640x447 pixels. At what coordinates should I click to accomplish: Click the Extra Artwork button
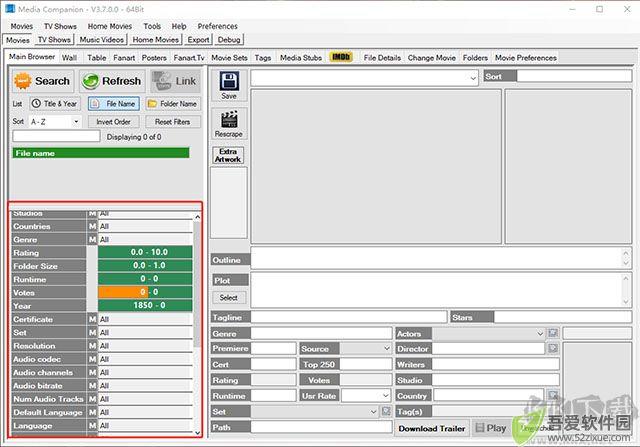(x=228, y=156)
